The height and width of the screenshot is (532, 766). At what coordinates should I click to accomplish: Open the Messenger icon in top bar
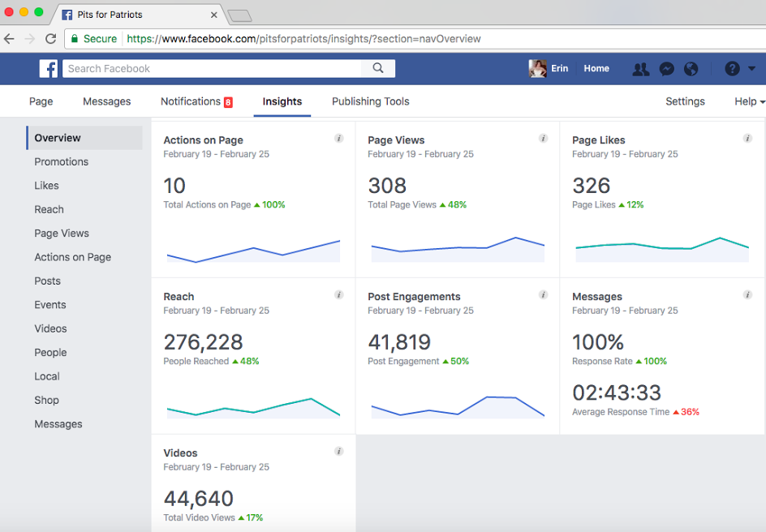[666, 69]
